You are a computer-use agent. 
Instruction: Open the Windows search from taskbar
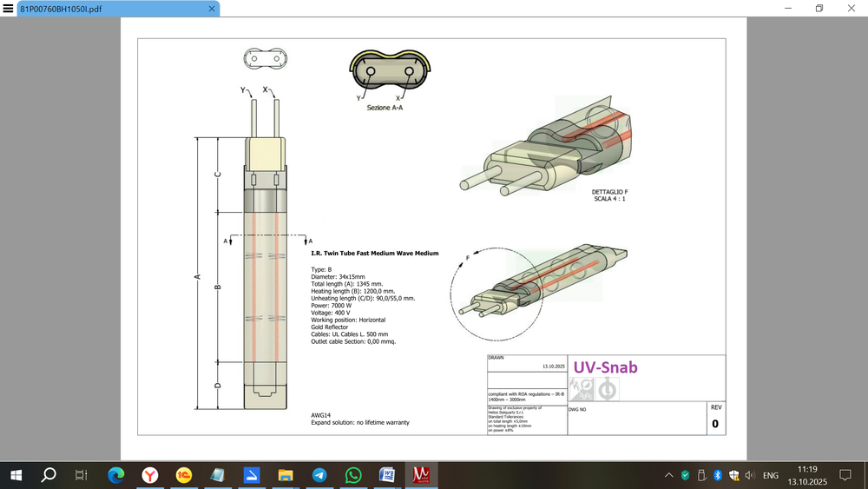(49, 474)
